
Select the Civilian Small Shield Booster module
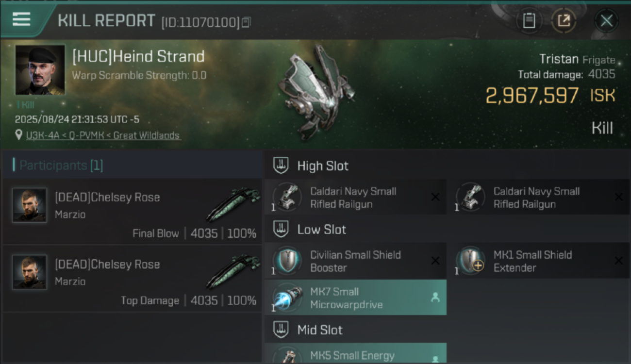pyautogui.click(x=355, y=261)
